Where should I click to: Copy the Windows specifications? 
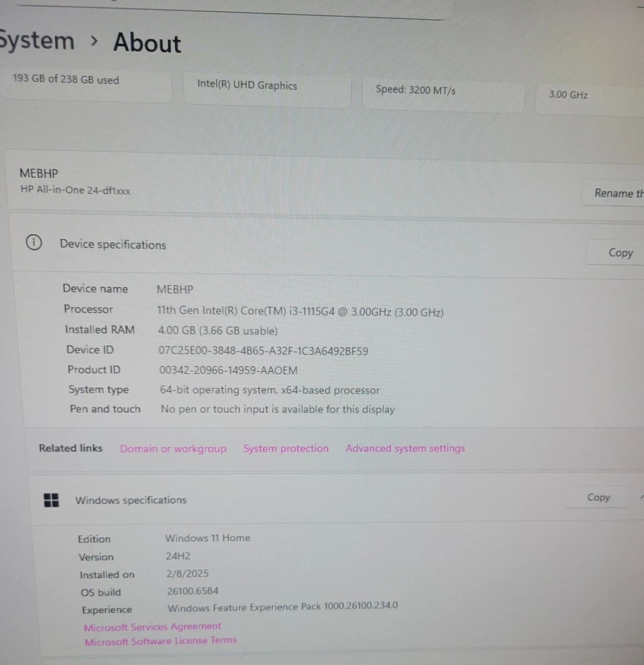(x=598, y=497)
